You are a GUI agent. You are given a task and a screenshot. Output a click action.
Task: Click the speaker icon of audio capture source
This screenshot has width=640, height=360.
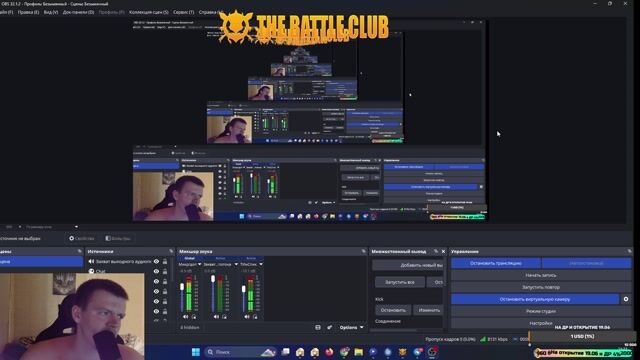pos(91,261)
